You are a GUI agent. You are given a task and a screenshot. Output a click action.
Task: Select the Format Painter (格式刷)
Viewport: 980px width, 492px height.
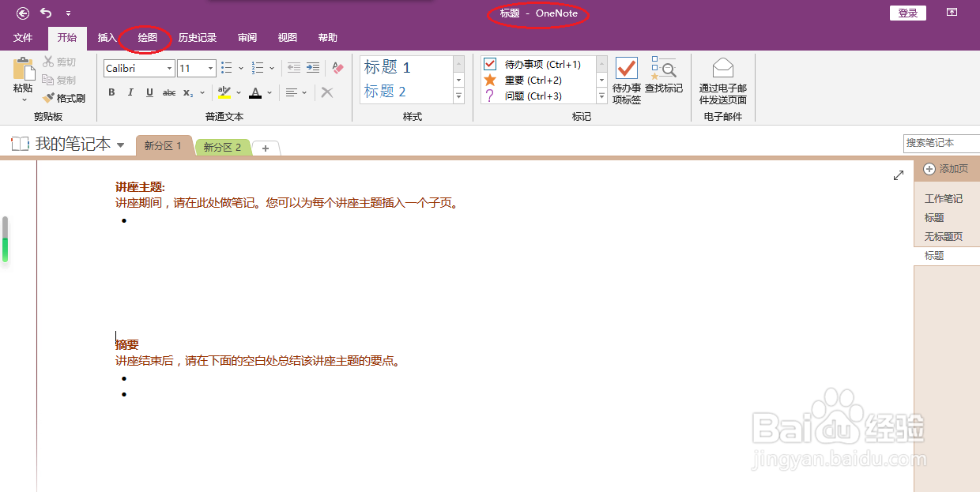click(64, 98)
